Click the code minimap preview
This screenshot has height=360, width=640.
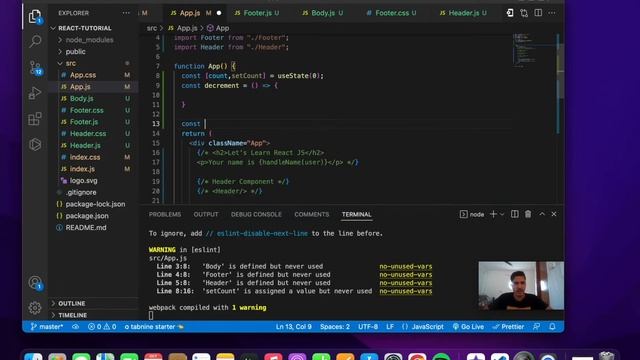click(533, 51)
